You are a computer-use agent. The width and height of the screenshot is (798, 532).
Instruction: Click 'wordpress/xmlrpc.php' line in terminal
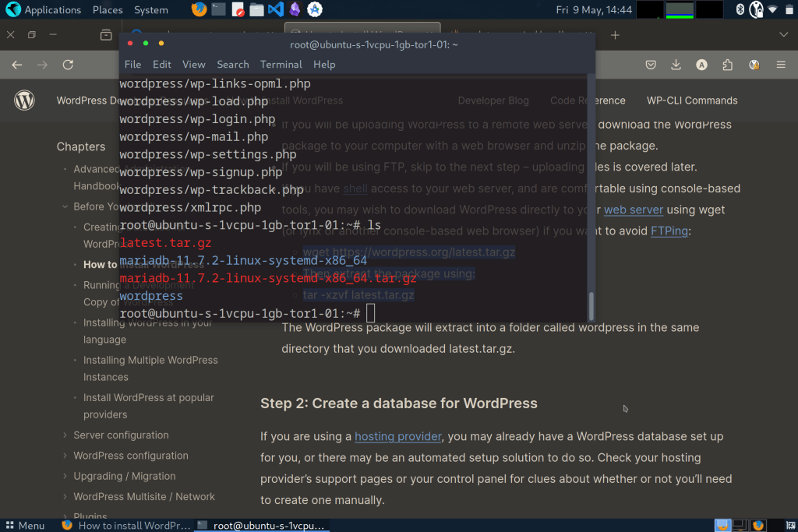[x=190, y=207]
